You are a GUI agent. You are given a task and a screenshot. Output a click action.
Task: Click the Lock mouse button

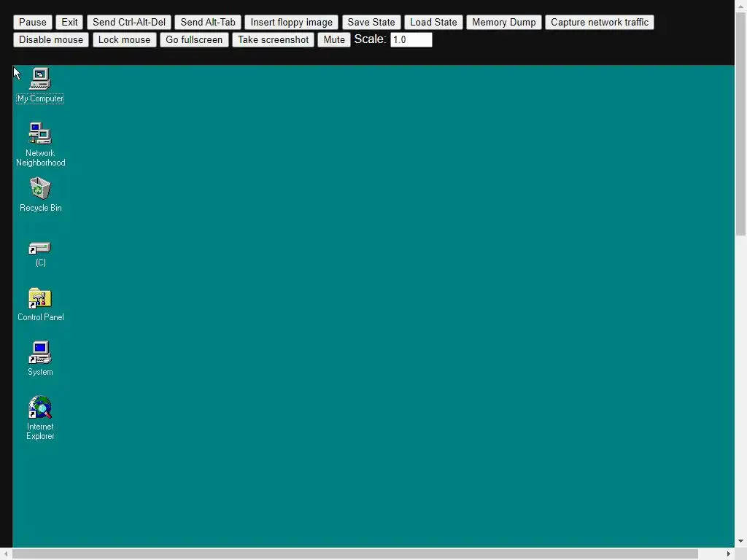click(124, 40)
